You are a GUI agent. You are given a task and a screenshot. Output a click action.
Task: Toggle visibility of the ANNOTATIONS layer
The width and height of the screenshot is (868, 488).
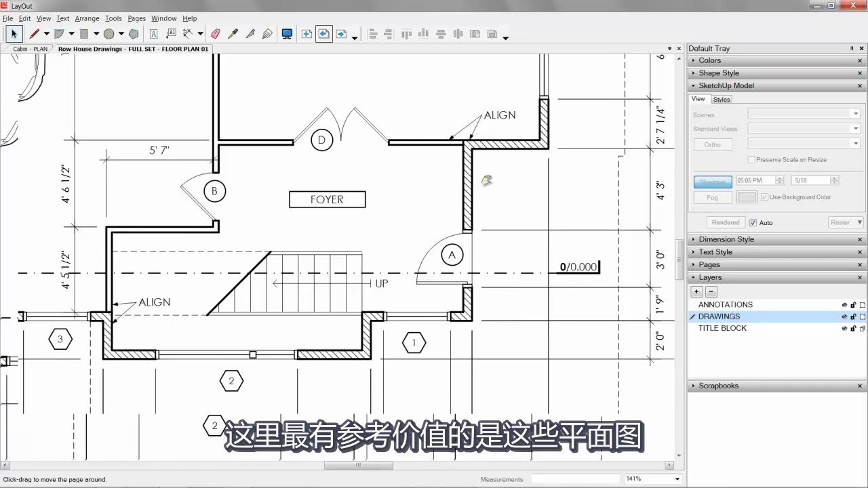point(844,304)
